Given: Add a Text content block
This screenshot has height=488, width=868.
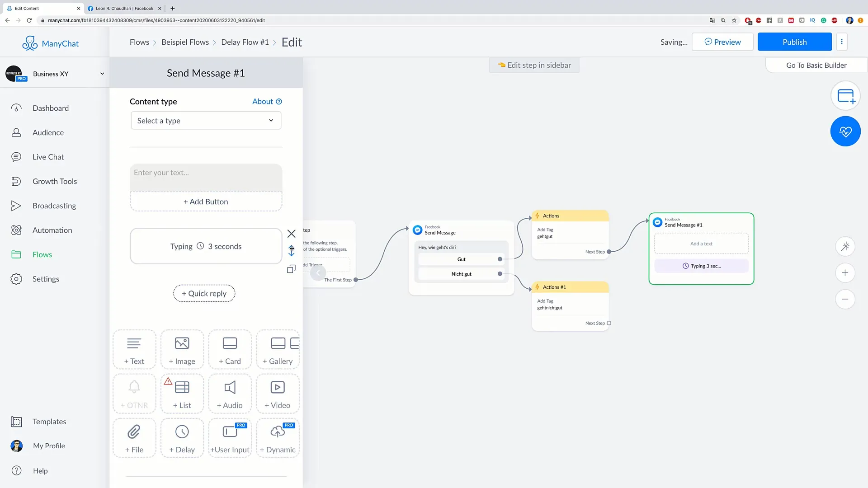Looking at the screenshot, I should tap(134, 350).
